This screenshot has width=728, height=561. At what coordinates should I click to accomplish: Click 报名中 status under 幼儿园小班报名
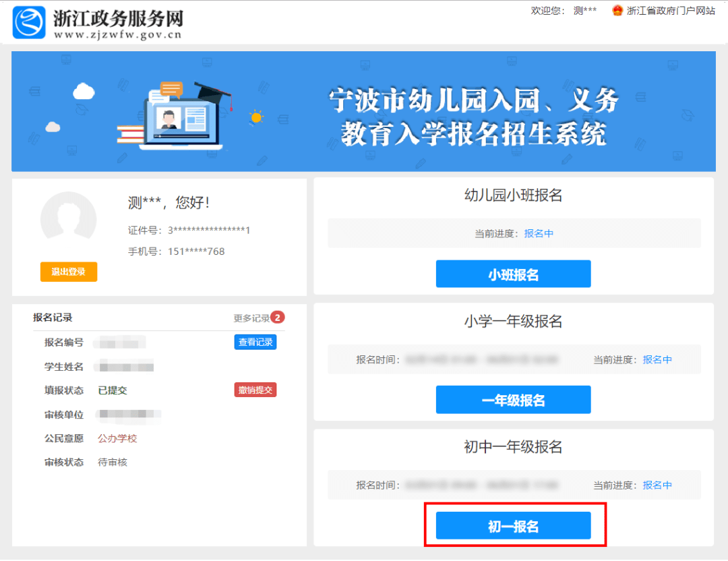coord(539,233)
